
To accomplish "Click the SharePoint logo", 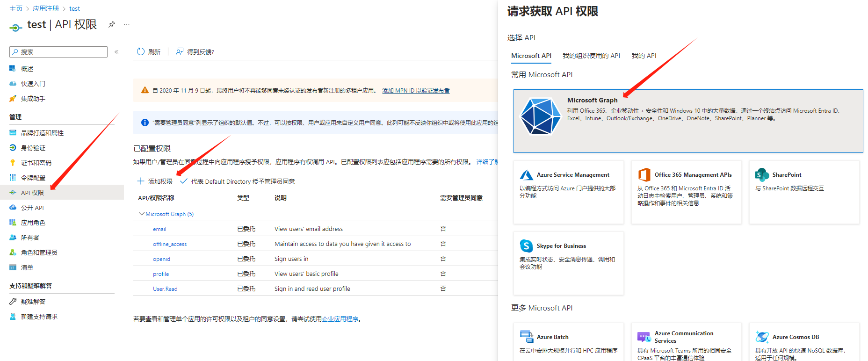I will (x=762, y=175).
